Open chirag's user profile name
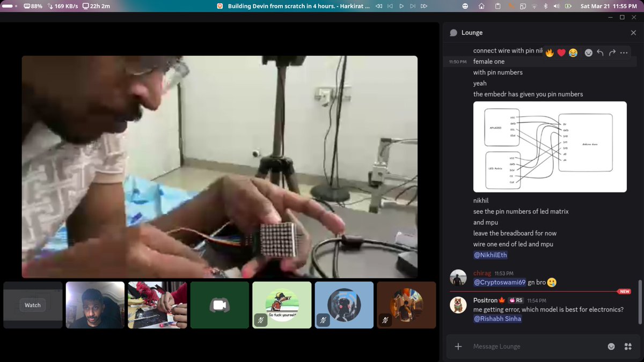 point(482,274)
